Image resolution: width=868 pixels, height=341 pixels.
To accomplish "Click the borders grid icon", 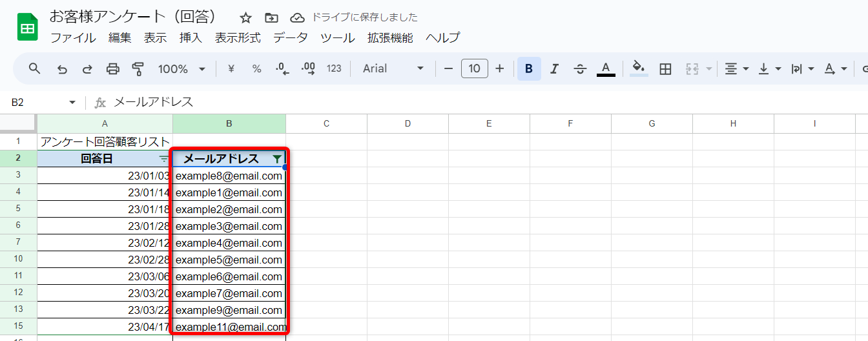I will point(665,68).
